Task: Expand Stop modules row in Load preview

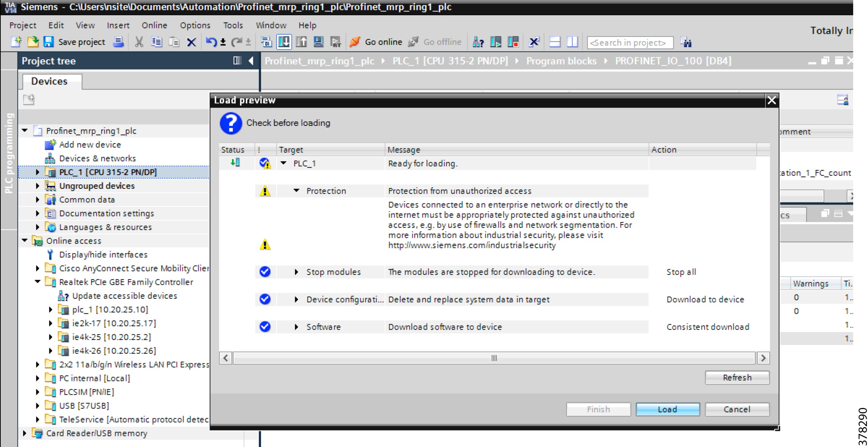Action: [x=296, y=272]
